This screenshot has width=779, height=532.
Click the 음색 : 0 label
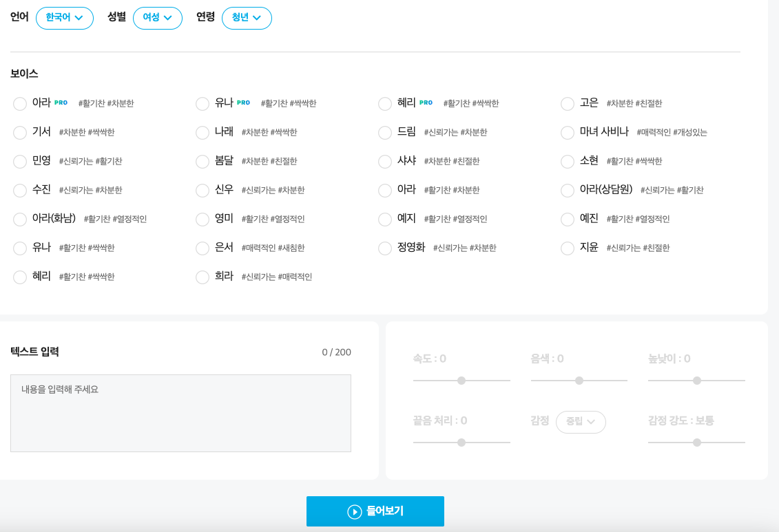[547, 359]
